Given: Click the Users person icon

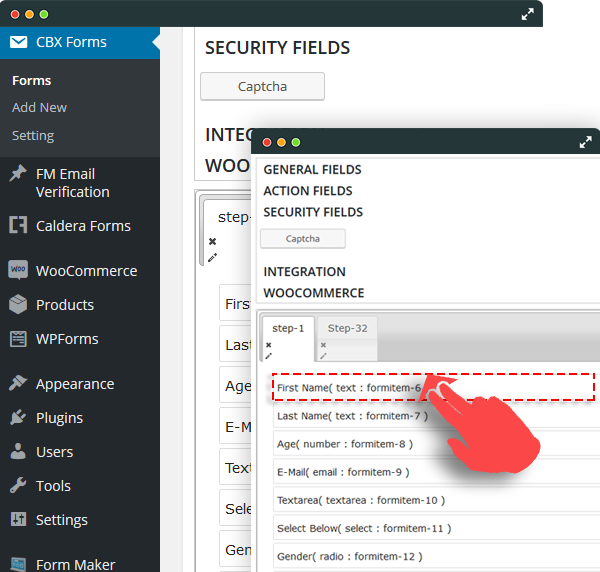Looking at the screenshot, I should click(x=18, y=451).
